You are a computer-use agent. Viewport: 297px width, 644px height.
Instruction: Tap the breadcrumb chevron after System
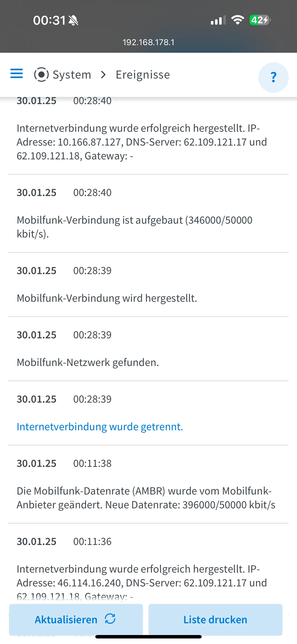pos(103,74)
